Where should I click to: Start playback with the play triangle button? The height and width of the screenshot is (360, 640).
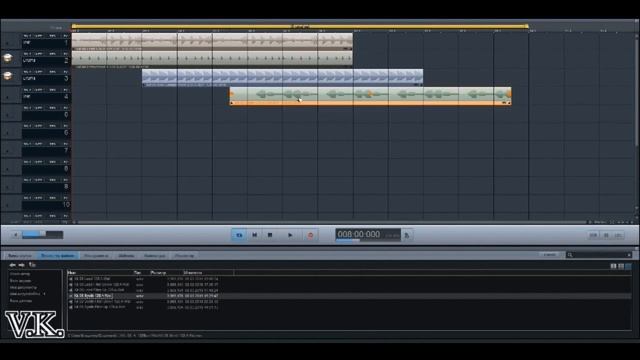click(290, 235)
